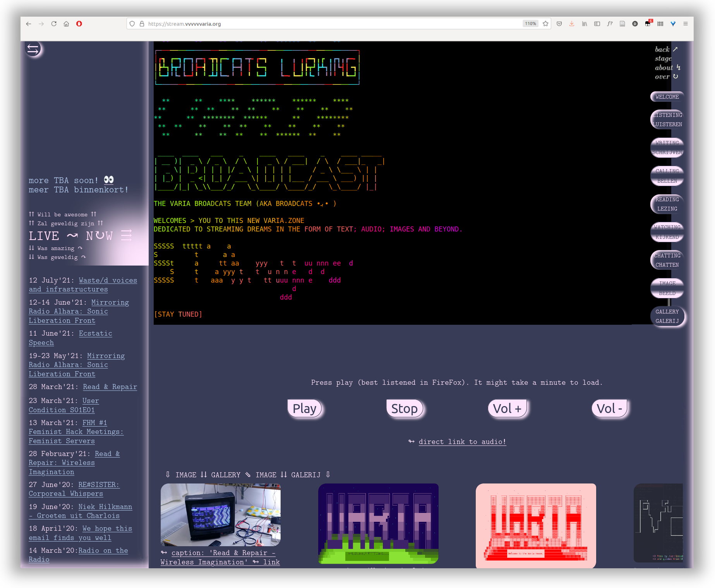Open 'Read & Repair: Wireless Imagination' link
The height and width of the screenshot is (588, 715).
[74, 463]
